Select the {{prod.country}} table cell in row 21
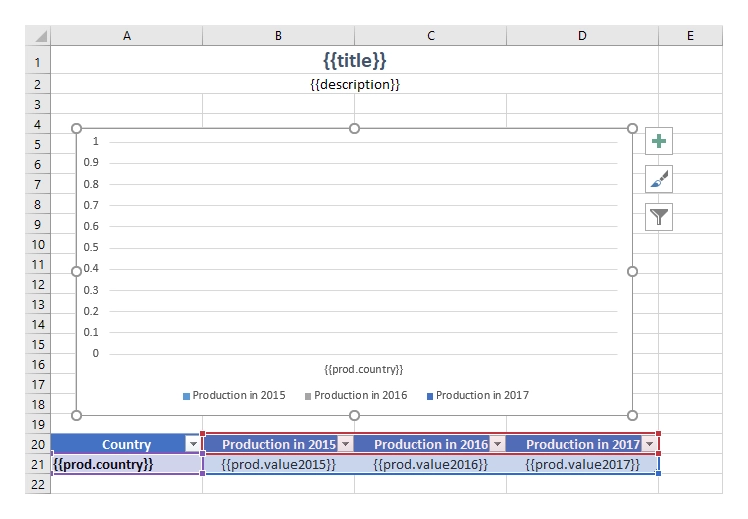748x519 pixels. [x=126, y=464]
